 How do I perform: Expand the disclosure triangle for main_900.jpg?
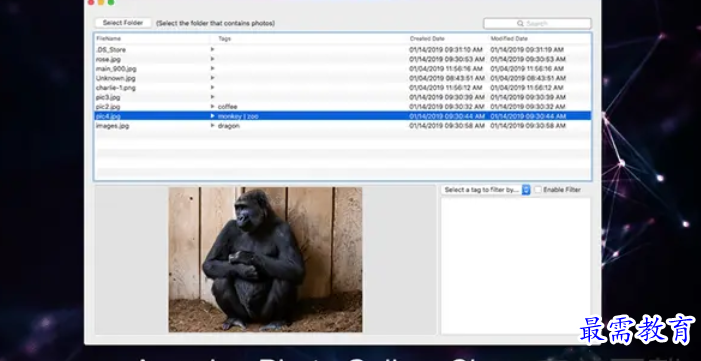pyautogui.click(x=213, y=68)
